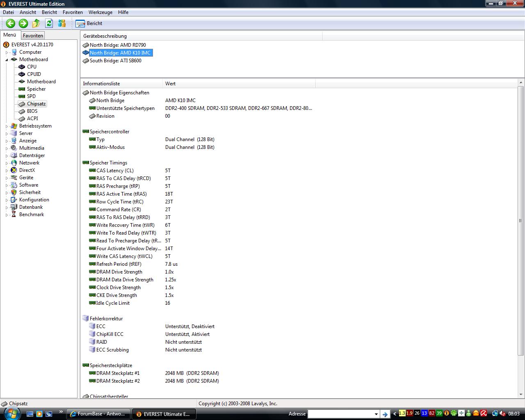The width and height of the screenshot is (525, 420).
Task: Select the Benchmark hourglass icon
Action: (14, 215)
